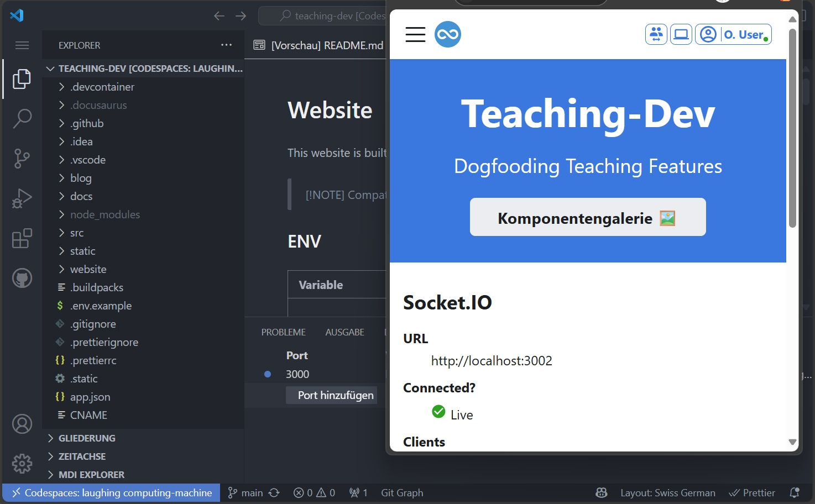Open the Search view in activity bar
This screenshot has height=504, width=815.
pos(22,118)
